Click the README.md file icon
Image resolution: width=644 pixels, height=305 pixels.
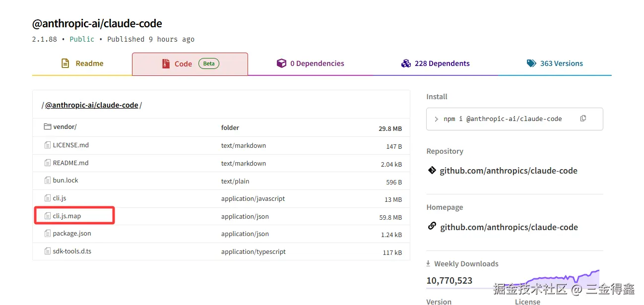48,163
